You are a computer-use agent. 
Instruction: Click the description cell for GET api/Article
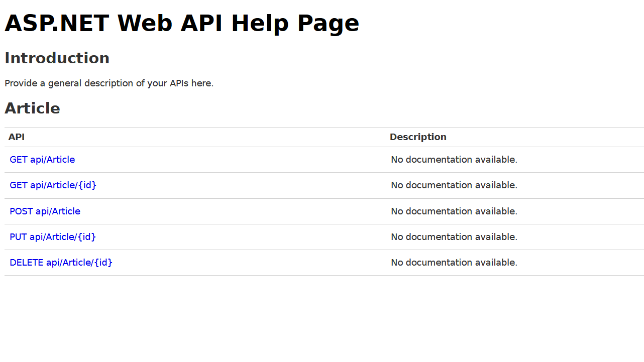(x=515, y=160)
